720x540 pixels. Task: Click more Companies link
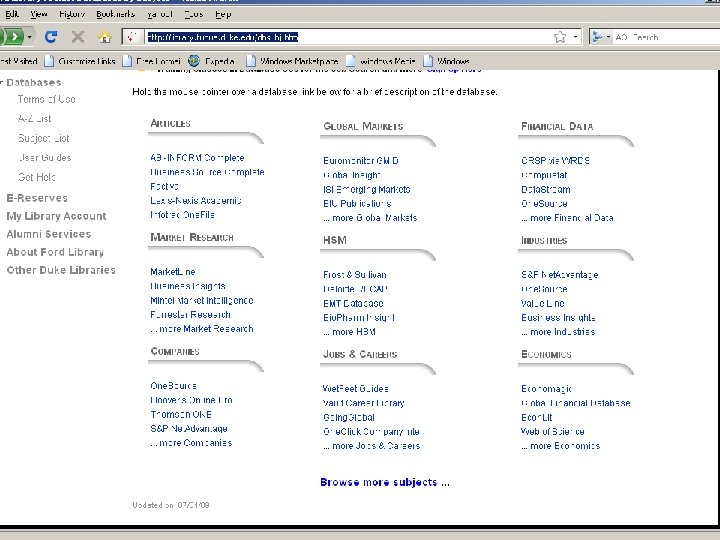click(191, 443)
